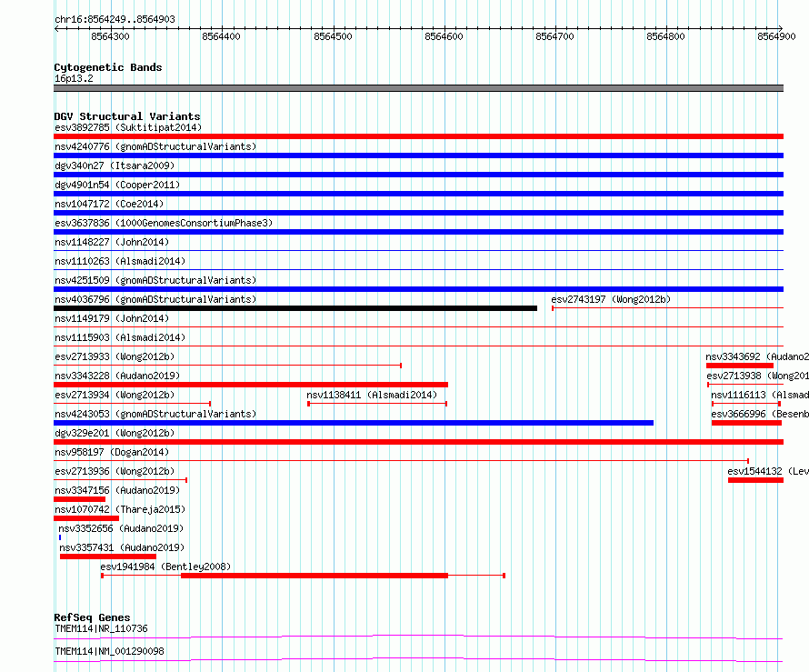Open nsv3343228 (Audano2019) variant
The height and width of the screenshot is (672, 809).
[x=117, y=376]
